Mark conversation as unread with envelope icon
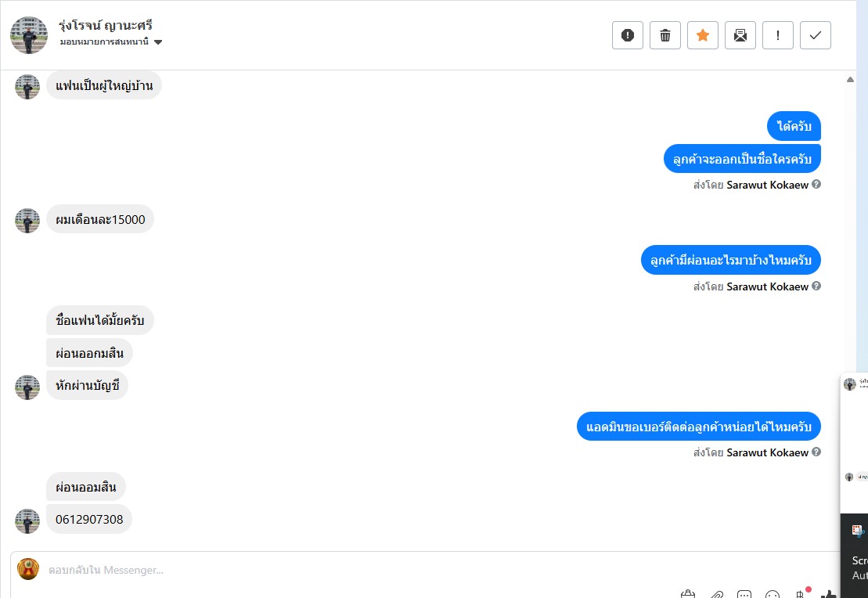This screenshot has height=598, width=868. pyautogui.click(x=740, y=35)
